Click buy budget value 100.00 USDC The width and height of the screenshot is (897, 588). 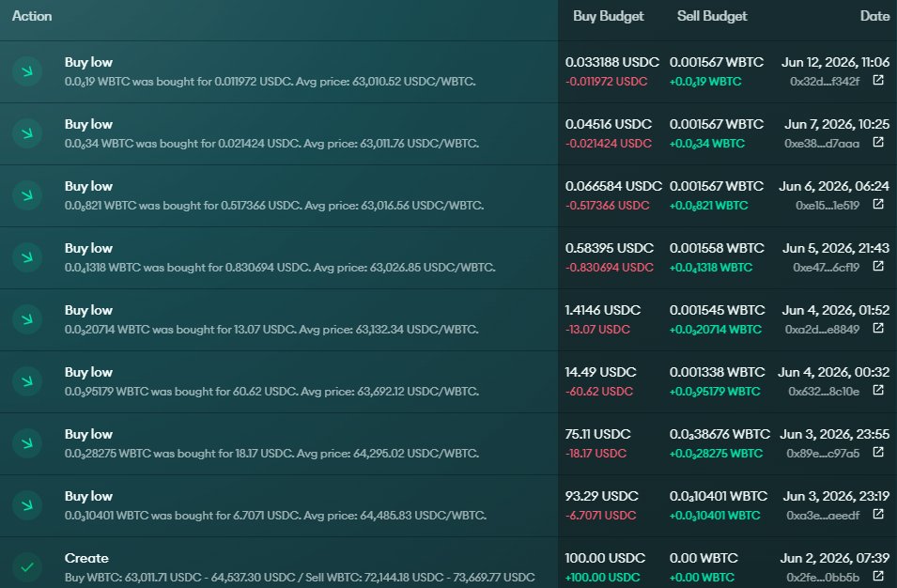click(x=605, y=558)
